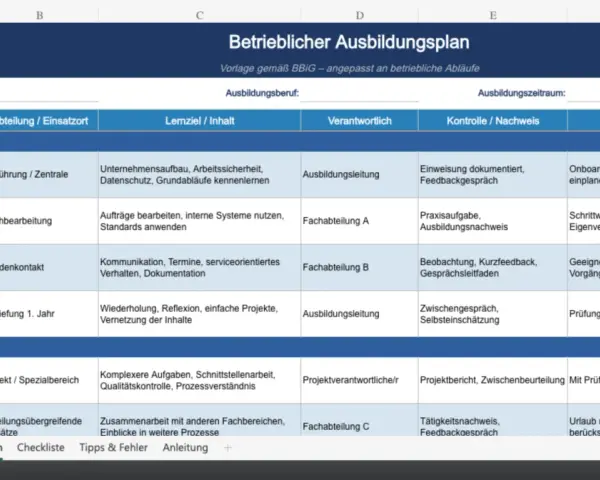Click the 'Fachabteilung C' cell

359,420
